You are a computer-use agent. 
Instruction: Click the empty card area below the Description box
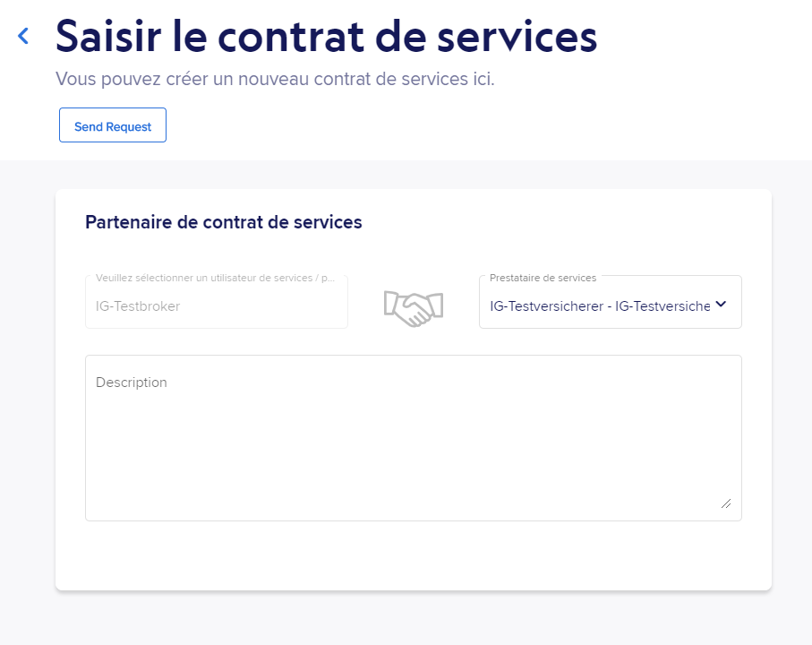pyautogui.click(x=414, y=555)
